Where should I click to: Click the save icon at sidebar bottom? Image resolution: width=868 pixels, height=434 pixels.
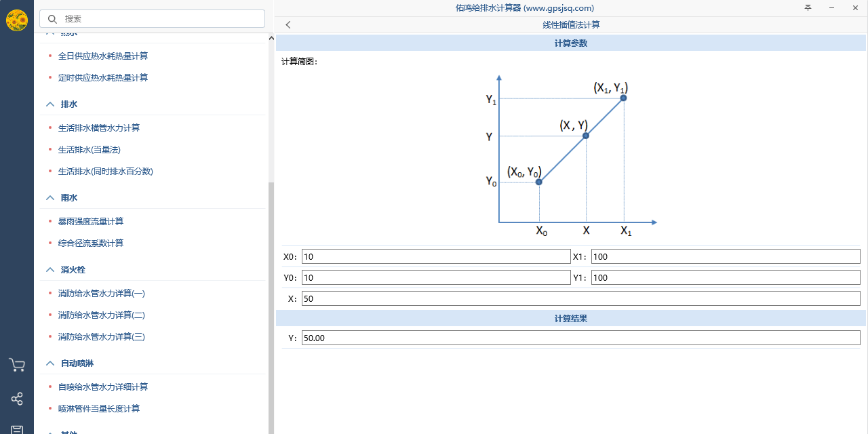click(x=17, y=429)
